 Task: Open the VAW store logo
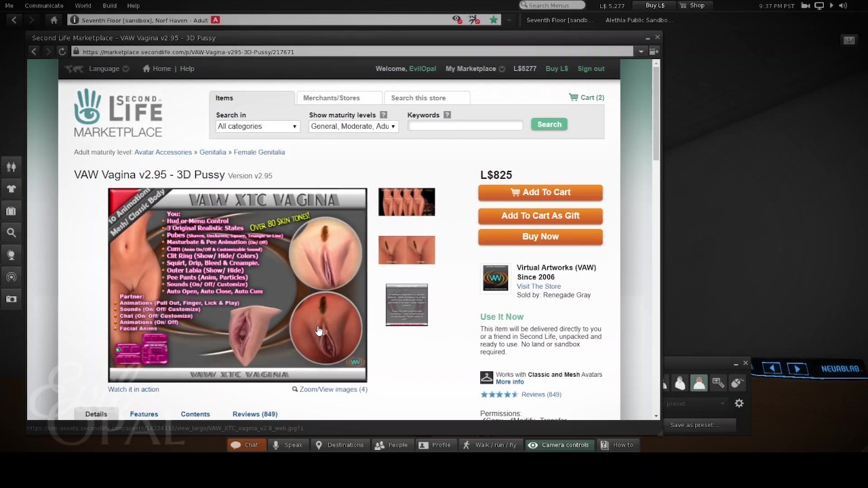(x=495, y=278)
